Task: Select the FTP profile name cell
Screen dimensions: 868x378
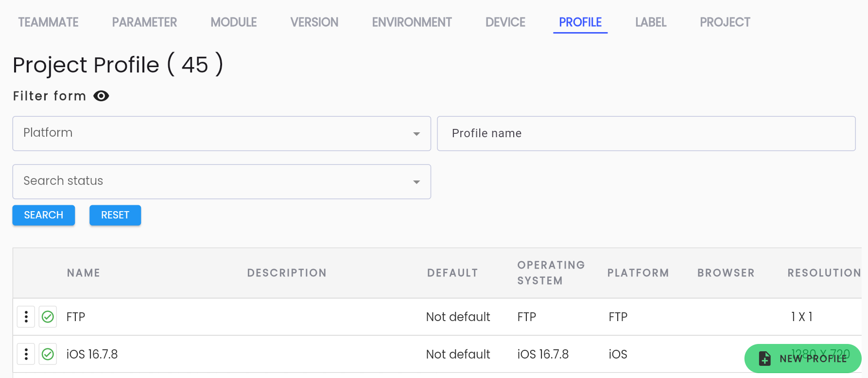Action: [76, 317]
